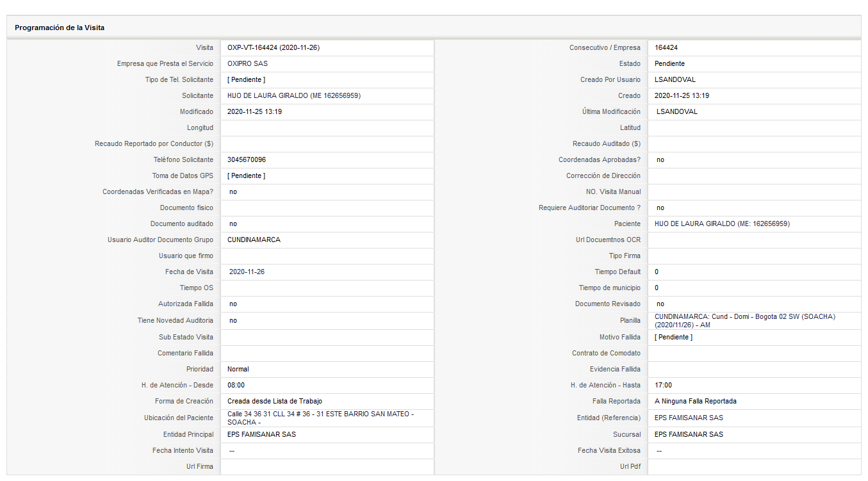Screen dimensions: 868x481
Task: Click the Fecha de Visita value 2020-11-26
Action: (247, 272)
